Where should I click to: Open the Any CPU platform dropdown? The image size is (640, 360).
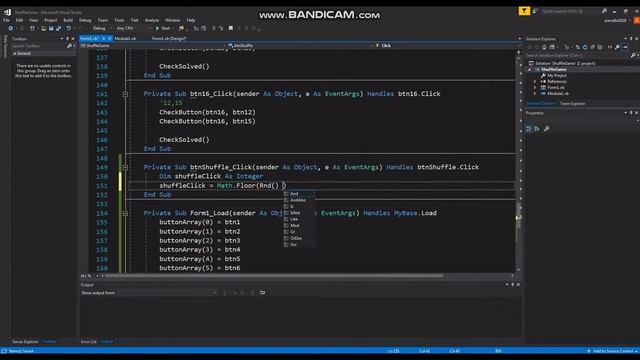[x=133, y=28]
